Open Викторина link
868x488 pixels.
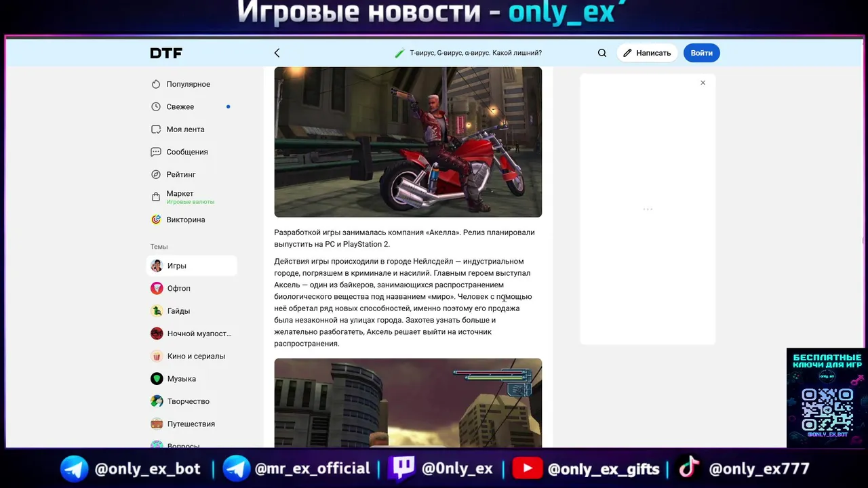tap(186, 220)
